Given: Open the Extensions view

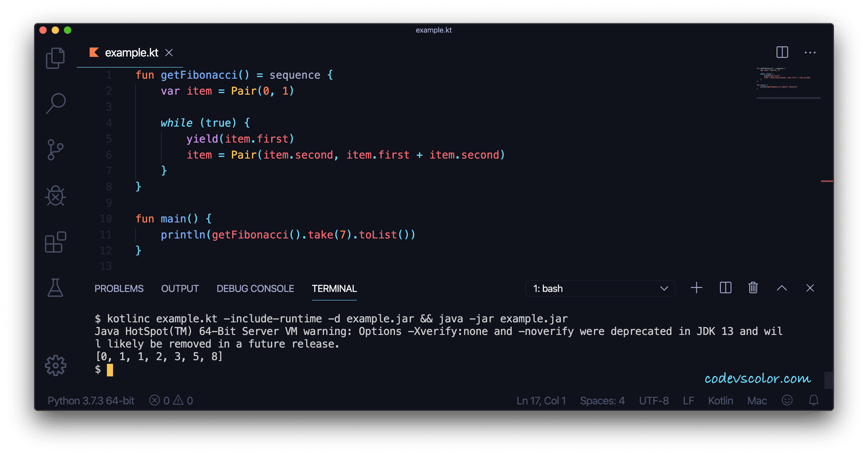Looking at the screenshot, I should click(55, 242).
